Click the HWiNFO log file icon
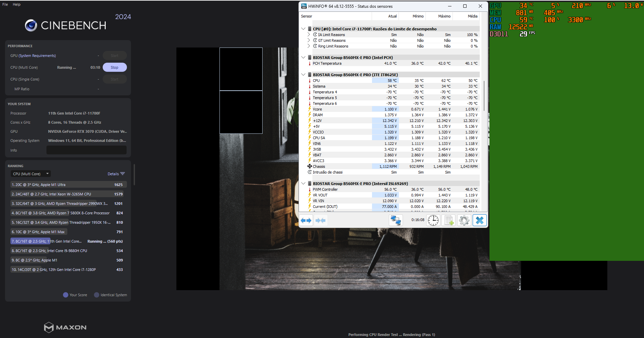Viewport: 644px width, 338px height. 449,220
